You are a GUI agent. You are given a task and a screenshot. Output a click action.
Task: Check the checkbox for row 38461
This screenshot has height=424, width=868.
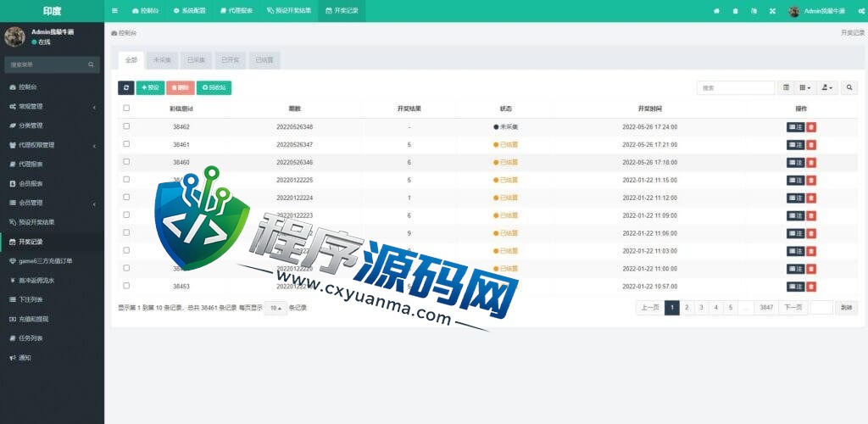126,144
